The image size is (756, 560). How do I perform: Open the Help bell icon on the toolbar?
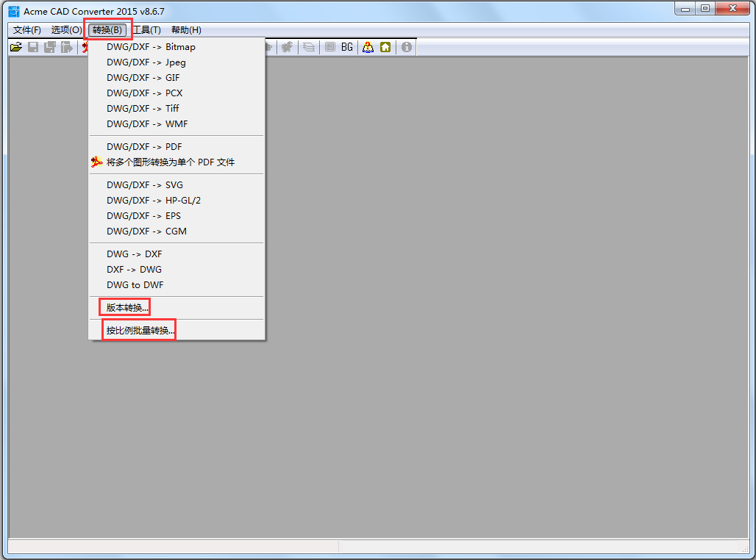click(368, 46)
